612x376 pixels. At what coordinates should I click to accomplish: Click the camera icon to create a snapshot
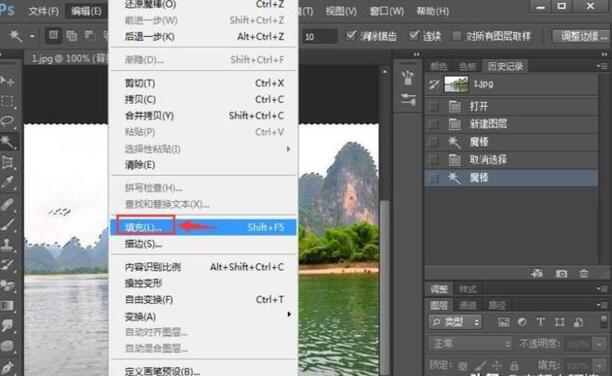561,273
